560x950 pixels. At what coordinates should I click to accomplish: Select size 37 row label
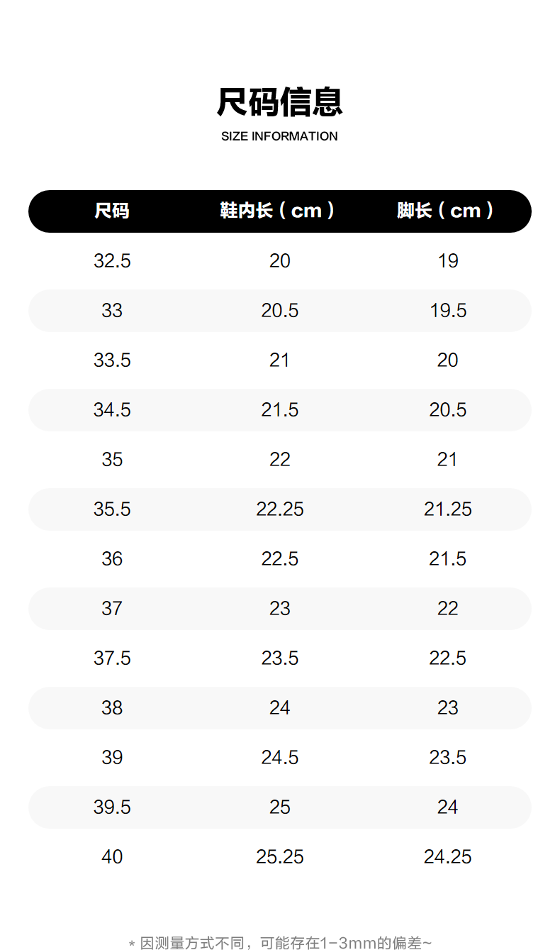click(x=112, y=609)
